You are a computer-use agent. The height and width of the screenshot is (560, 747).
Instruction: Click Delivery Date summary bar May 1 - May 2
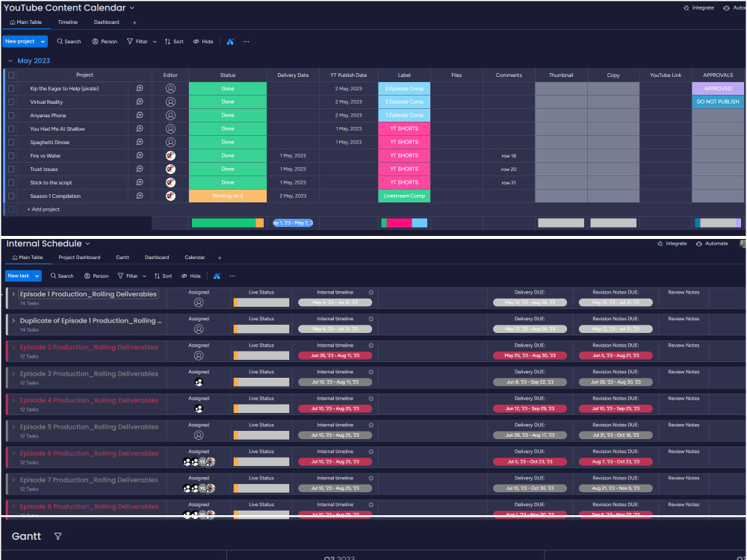pos(293,223)
